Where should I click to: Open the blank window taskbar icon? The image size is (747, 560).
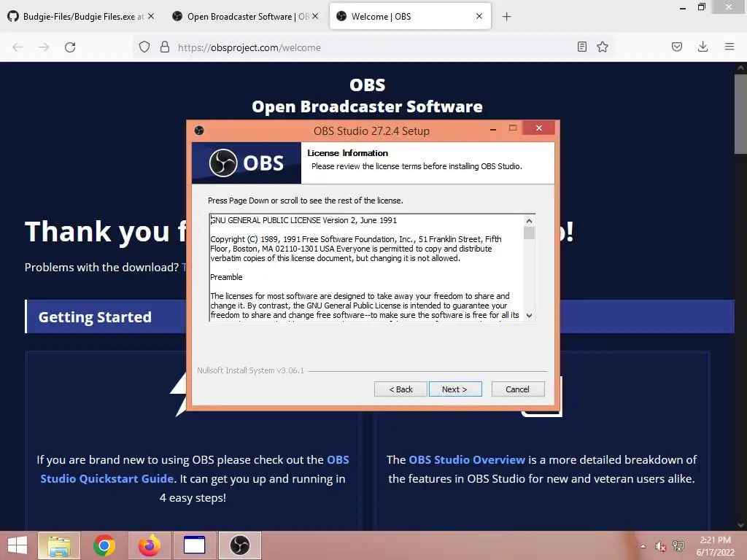coord(194,545)
